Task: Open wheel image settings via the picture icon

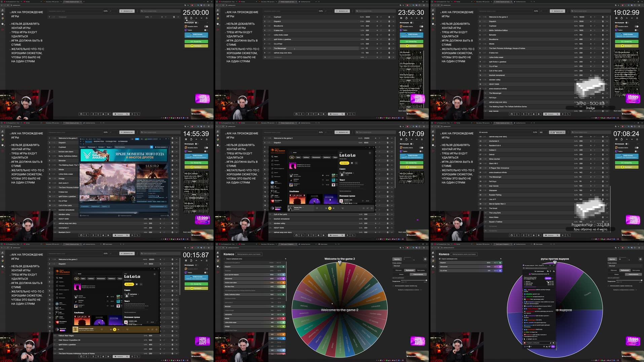Action: click(x=425, y=259)
